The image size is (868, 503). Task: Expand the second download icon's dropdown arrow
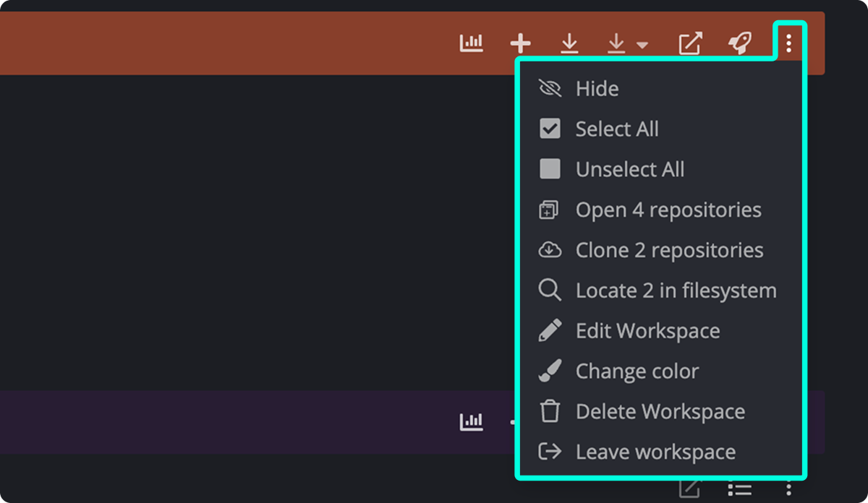click(642, 45)
